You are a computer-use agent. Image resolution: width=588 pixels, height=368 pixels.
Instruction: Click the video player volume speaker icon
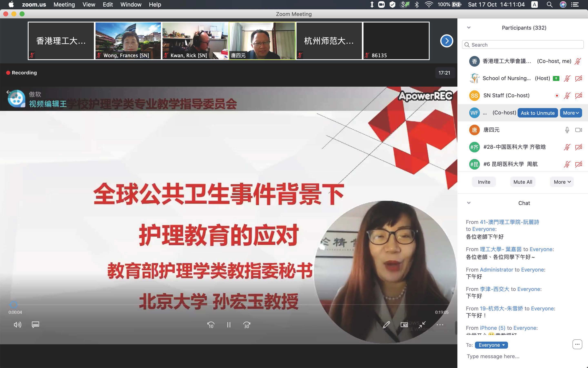point(18,325)
